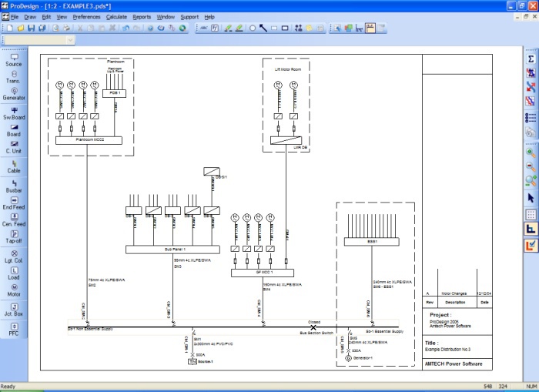This screenshot has height=392, width=539.
Task: Open the Reports menu
Action: point(142,17)
